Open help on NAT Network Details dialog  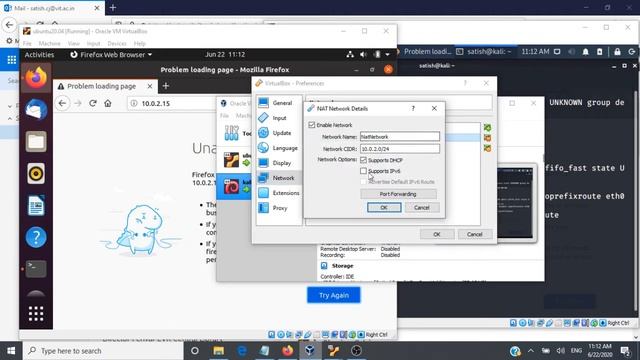(413, 109)
